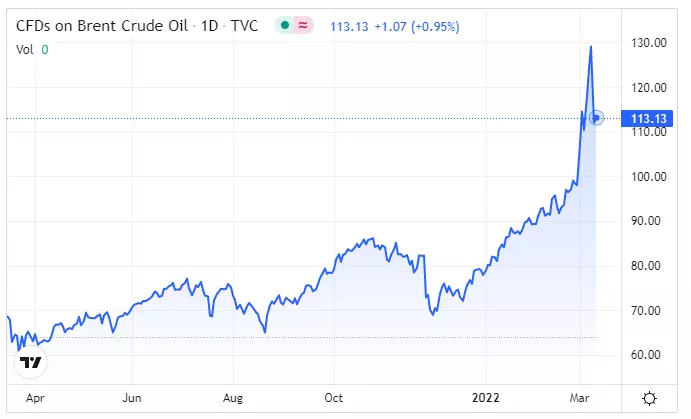Click the +1.07 (+0.95%) change value
Viewport: 691px width, 419px height.
tap(417, 26)
